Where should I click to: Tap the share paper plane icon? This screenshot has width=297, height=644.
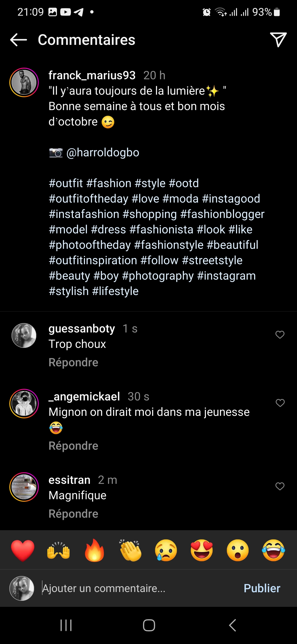[x=278, y=40]
